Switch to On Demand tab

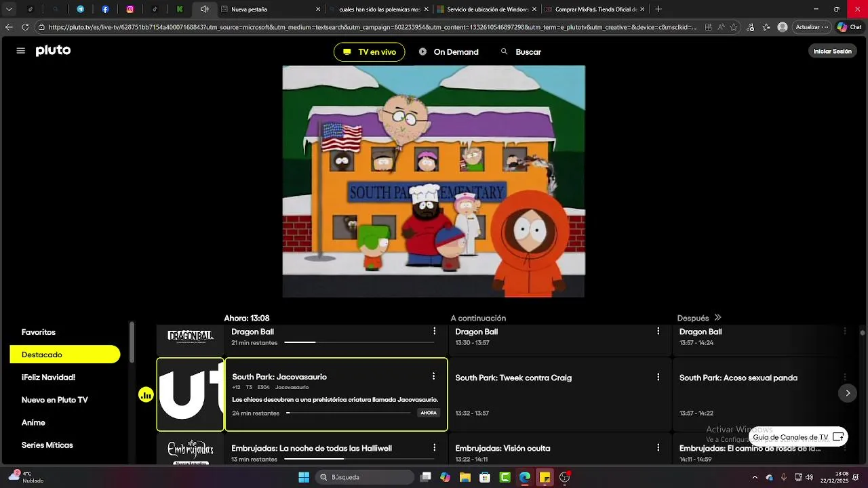[449, 52]
